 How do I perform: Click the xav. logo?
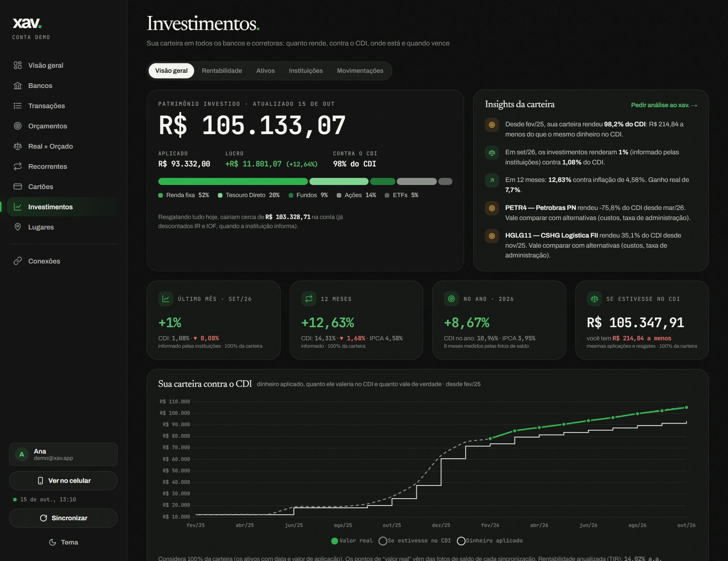[x=27, y=23]
